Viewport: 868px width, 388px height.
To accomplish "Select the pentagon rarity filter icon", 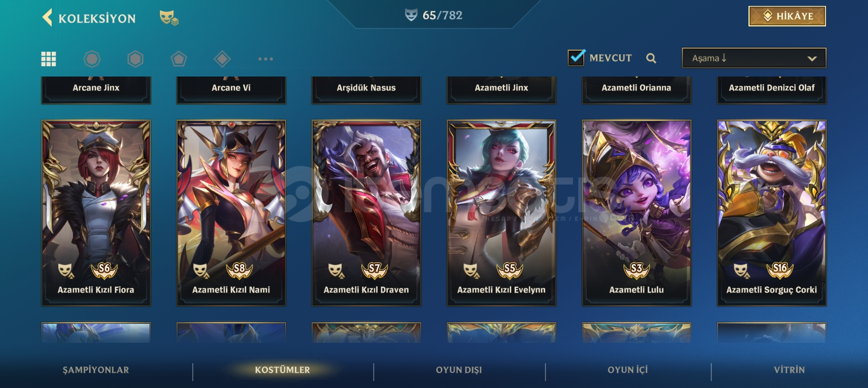I will 179,59.
